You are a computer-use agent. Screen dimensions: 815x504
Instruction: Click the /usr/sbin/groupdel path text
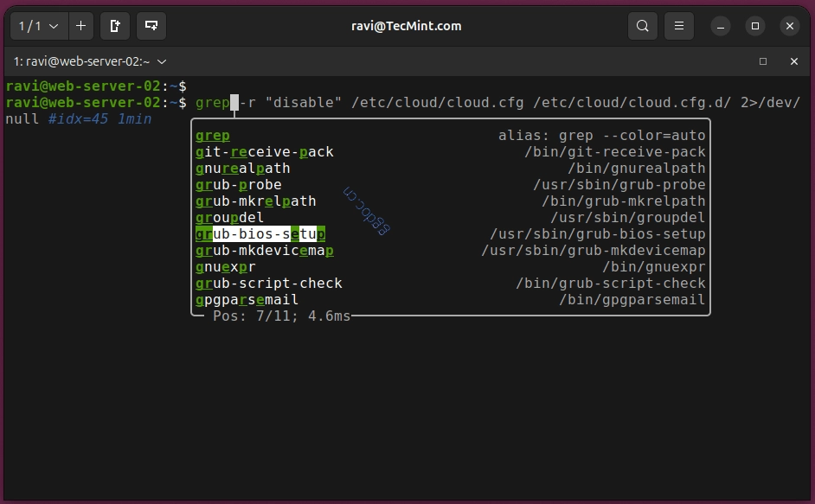[628, 217]
